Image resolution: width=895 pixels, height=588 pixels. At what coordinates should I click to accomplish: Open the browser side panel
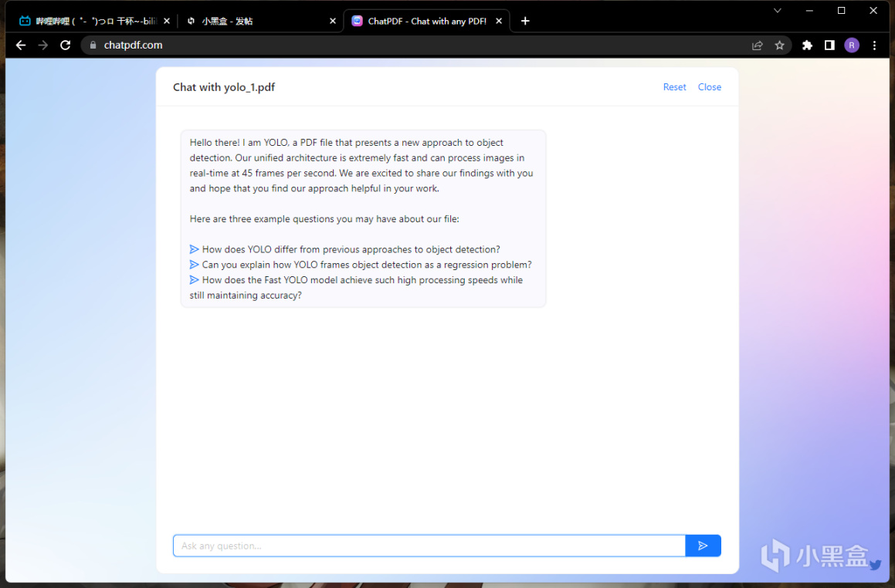click(x=829, y=46)
